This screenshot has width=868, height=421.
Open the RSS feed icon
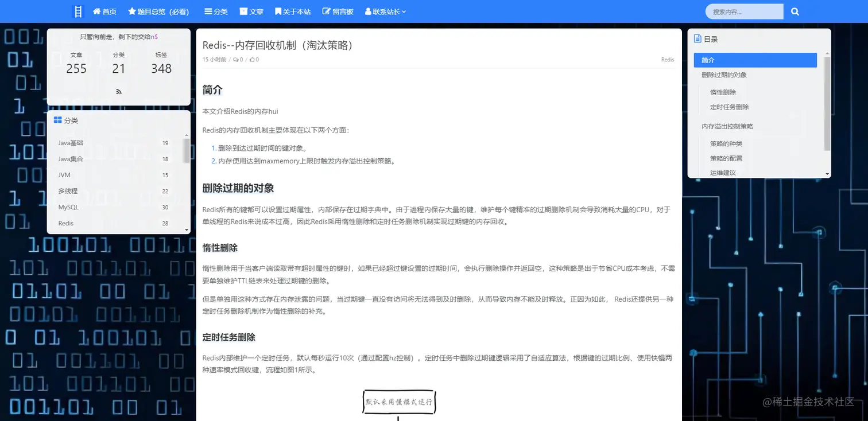tap(119, 91)
